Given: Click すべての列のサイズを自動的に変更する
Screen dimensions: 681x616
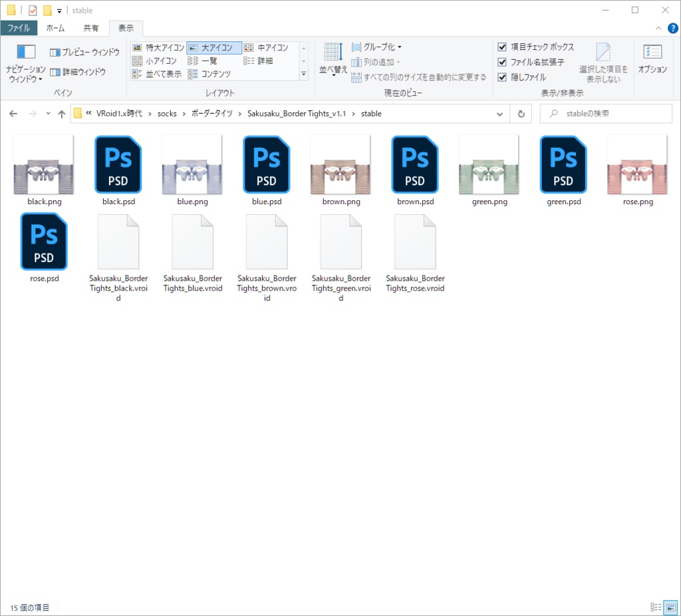Looking at the screenshot, I should pyautogui.click(x=419, y=77).
